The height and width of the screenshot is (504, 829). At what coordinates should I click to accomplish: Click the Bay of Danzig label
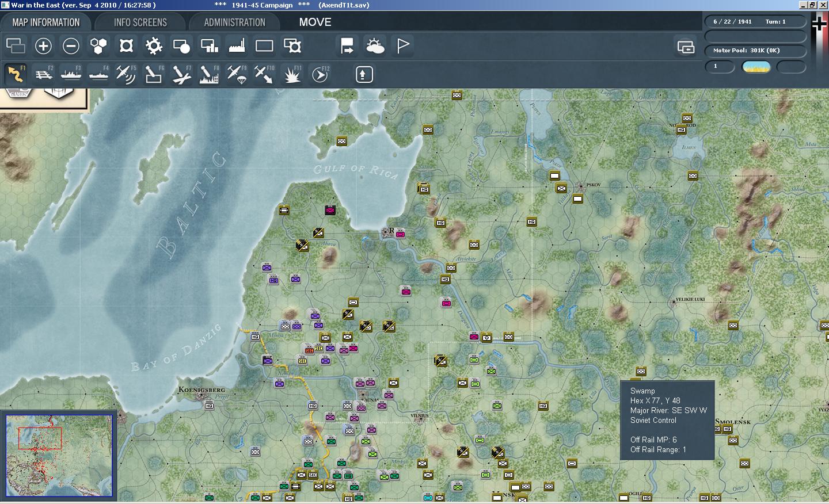pos(176,348)
